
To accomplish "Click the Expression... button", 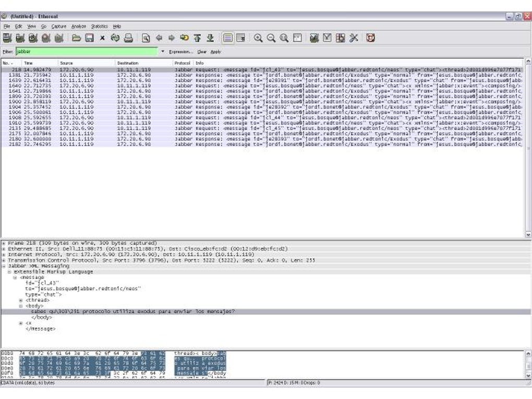I will pos(181,52).
